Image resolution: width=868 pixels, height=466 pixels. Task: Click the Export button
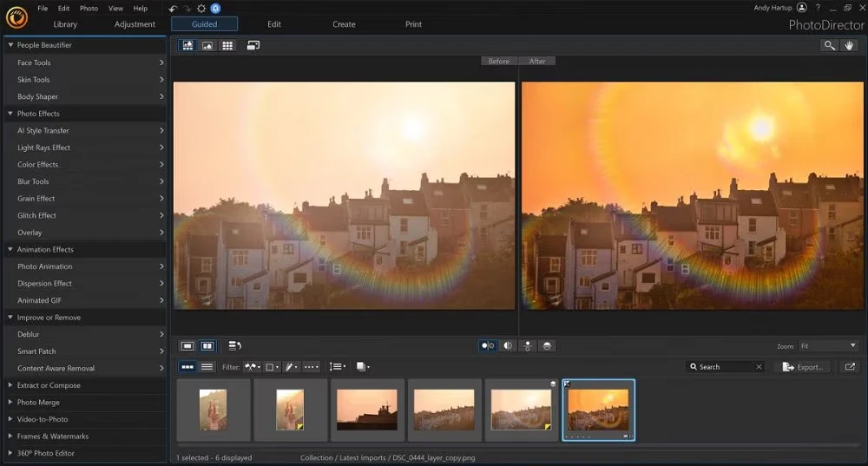(802, 367)
